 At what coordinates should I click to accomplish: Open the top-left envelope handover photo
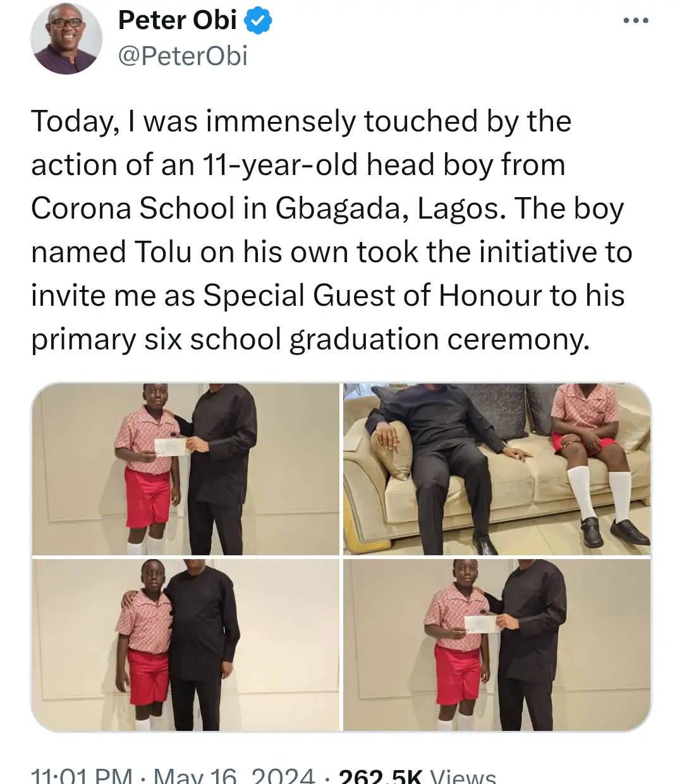pyautogui.click(x=185, y=469)
